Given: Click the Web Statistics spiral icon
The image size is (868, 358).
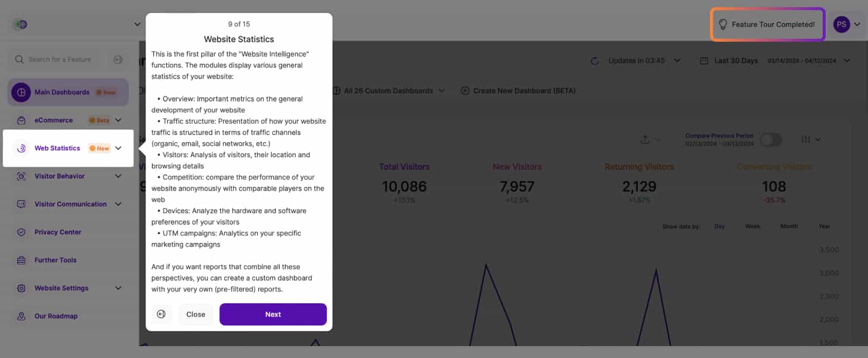Looking at the screenshot, I should coord(21,148).
